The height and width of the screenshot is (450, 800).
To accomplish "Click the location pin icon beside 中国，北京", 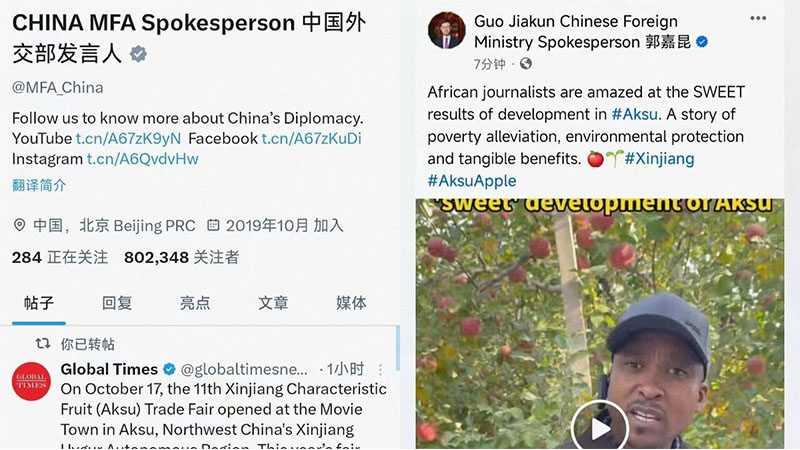I will pos(19,225).
